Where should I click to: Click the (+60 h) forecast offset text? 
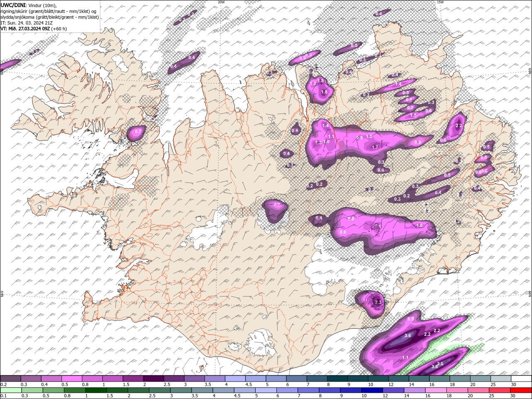coord(59,29)
